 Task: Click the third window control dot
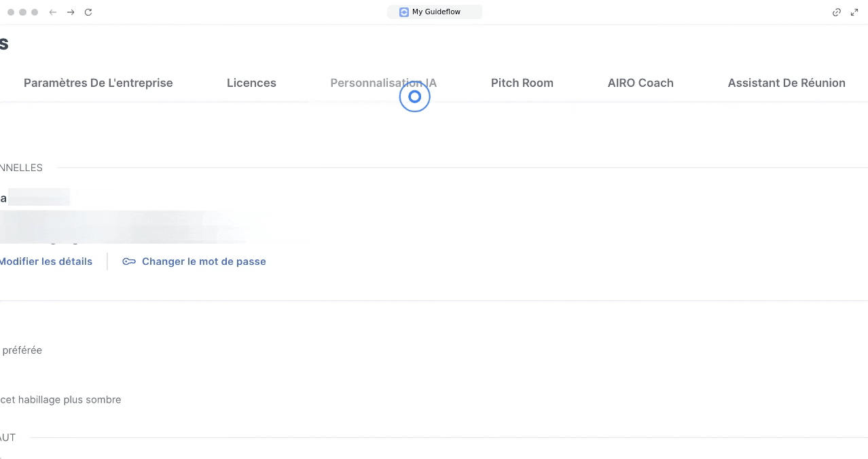click(x=35, y=12)
